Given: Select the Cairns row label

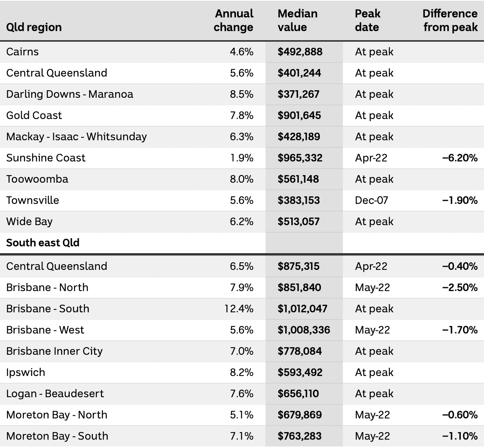Looking at the screenshot, I should coord(22,52).
